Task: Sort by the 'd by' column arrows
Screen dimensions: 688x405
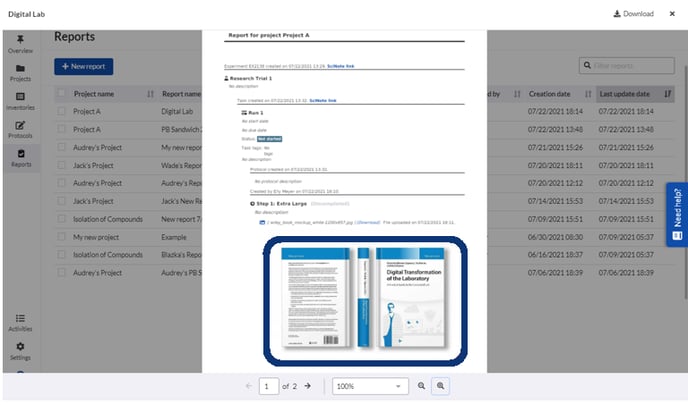Action: pos(517,94)
